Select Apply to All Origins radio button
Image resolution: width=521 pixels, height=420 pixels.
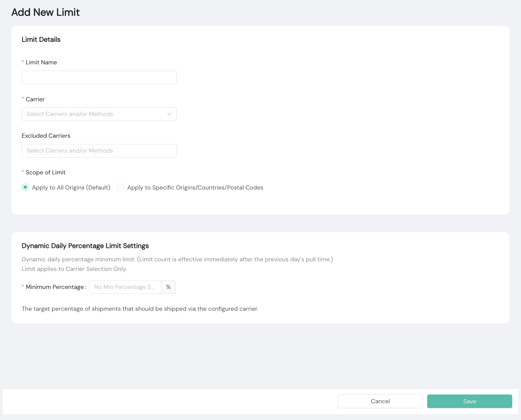[x=25, y=187]
